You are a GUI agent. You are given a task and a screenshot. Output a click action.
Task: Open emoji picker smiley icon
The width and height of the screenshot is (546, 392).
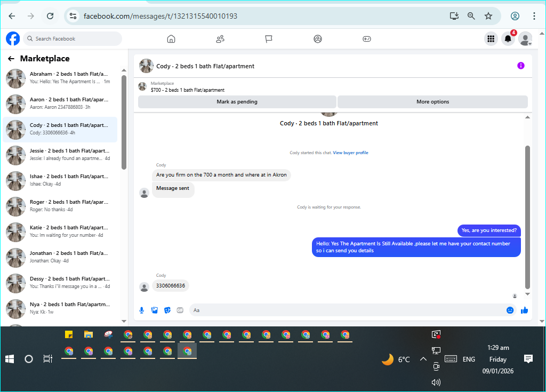click(x=510, y=310)
